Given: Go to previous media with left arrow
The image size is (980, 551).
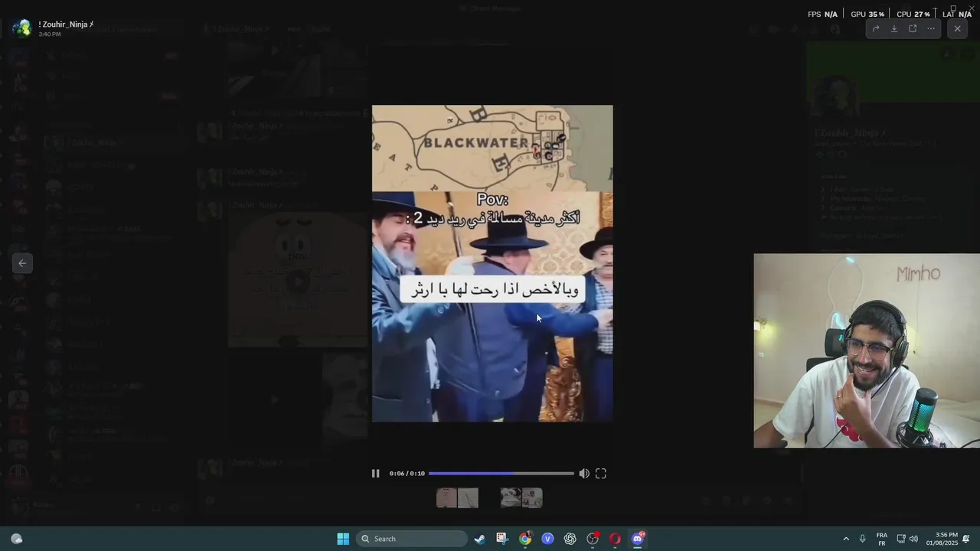Looking at the screenshot, I should 22,263.
